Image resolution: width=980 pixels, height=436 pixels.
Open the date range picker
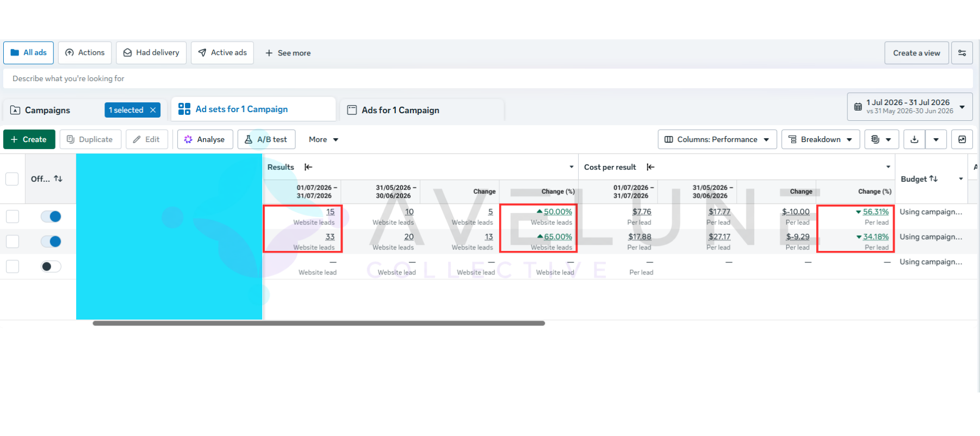[910, 107]
